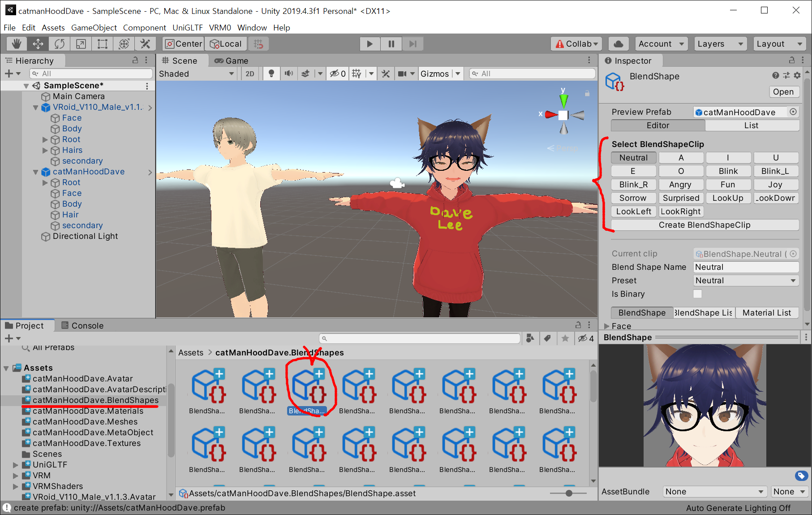Click Create BlendShapeClip button
812x515 pixels.
click(705, 225)
